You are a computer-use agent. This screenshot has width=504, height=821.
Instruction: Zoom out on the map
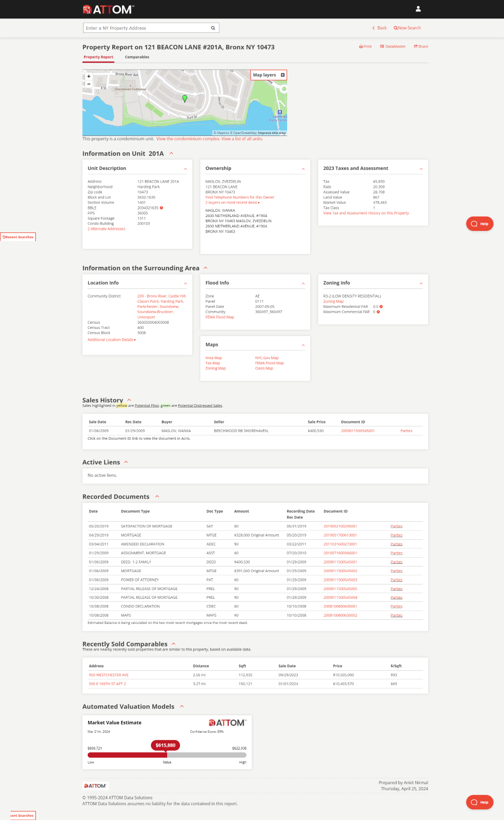(x=89, y=84)
